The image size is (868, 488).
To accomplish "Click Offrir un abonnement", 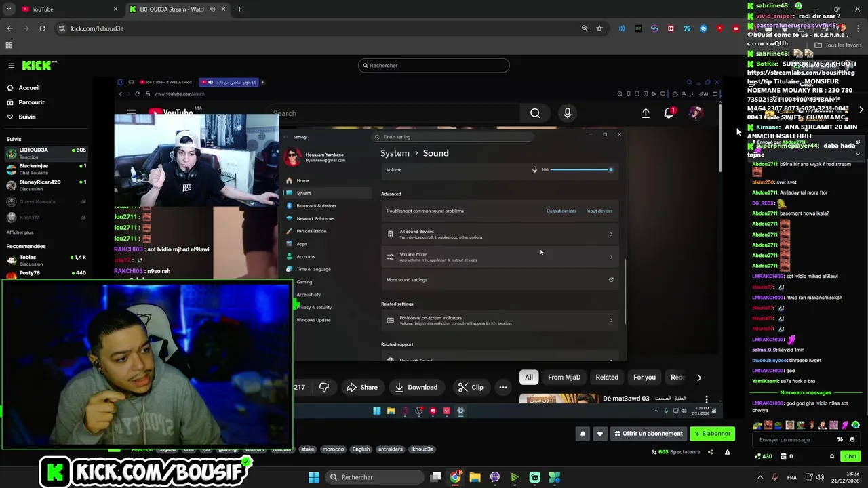I will coord(648,434).
